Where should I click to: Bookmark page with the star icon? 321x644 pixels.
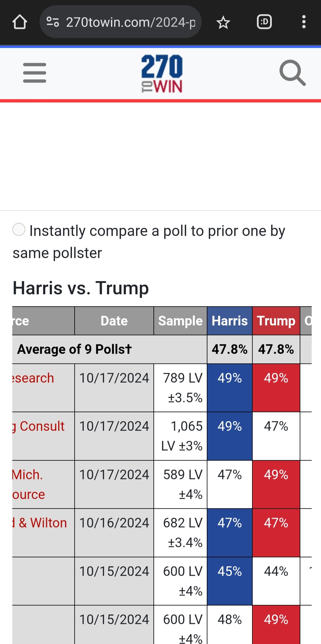223,22
